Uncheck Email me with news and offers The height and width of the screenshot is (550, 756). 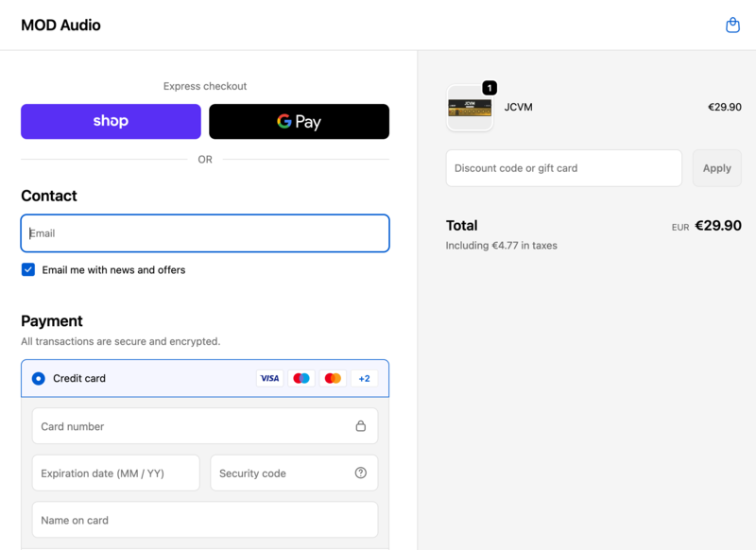pyautogui.click(x=27, y=269)
